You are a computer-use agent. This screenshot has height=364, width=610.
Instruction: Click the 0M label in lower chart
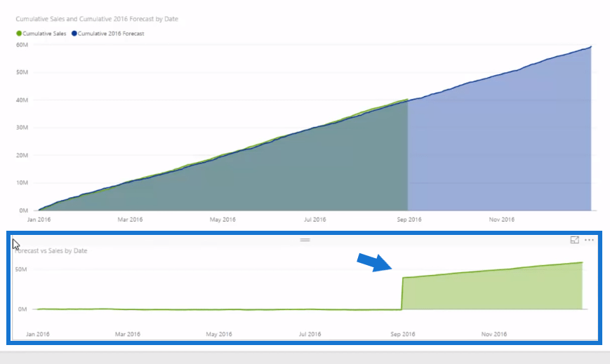[22, 309]
